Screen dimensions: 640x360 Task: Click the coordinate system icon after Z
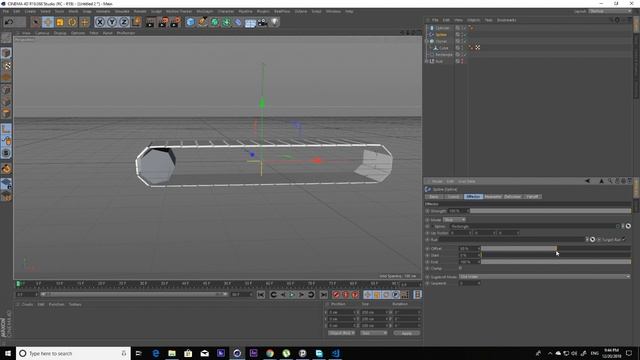[136, 22]
